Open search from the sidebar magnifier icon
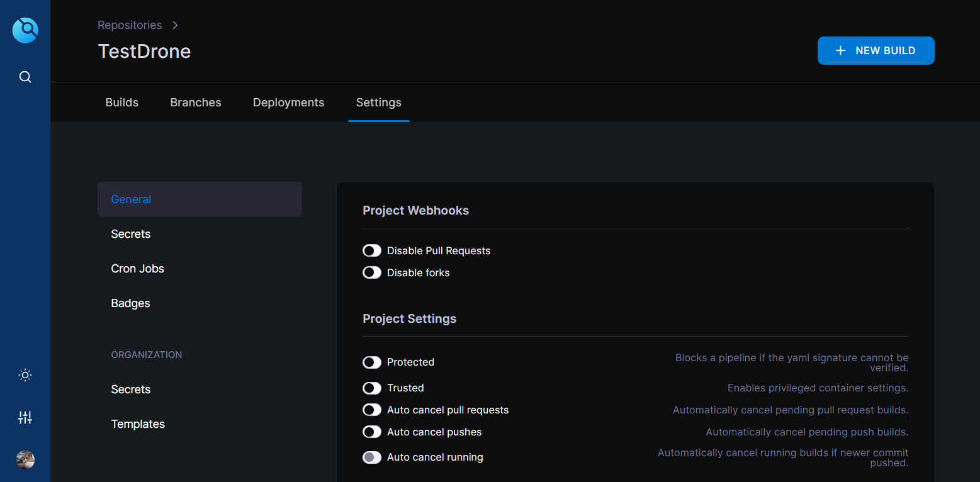 point(25,77)
